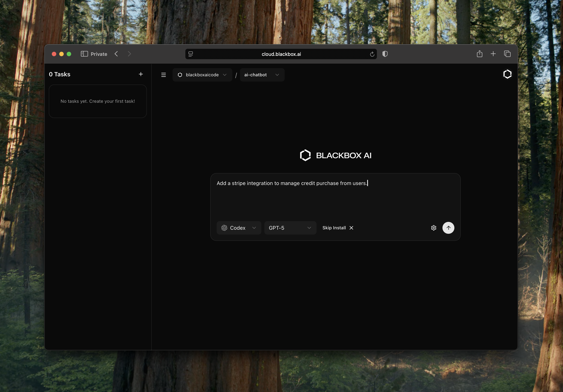Go back using Safari back arrow
The height and width of the screenshot is (392, 563).
point(116,54)
